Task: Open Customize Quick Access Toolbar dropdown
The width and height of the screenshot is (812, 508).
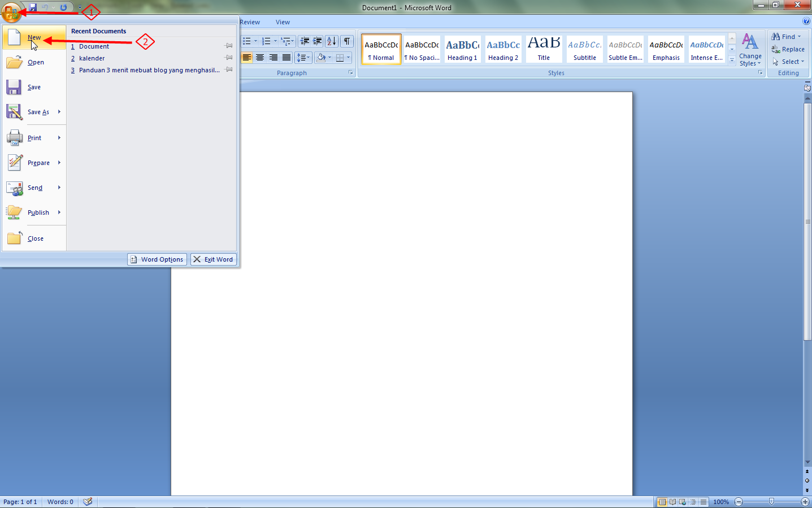Action: pos(80,7)
